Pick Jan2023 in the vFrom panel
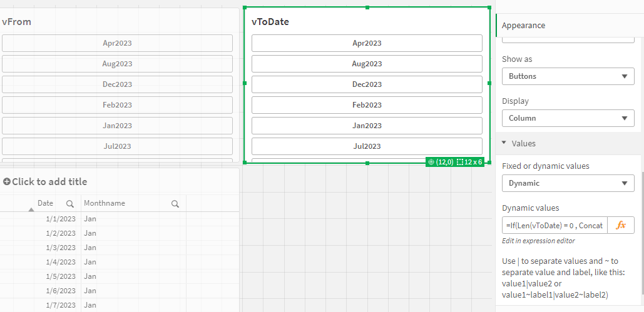Viewport: 644px width, 312px height. (x=117, y=126)
